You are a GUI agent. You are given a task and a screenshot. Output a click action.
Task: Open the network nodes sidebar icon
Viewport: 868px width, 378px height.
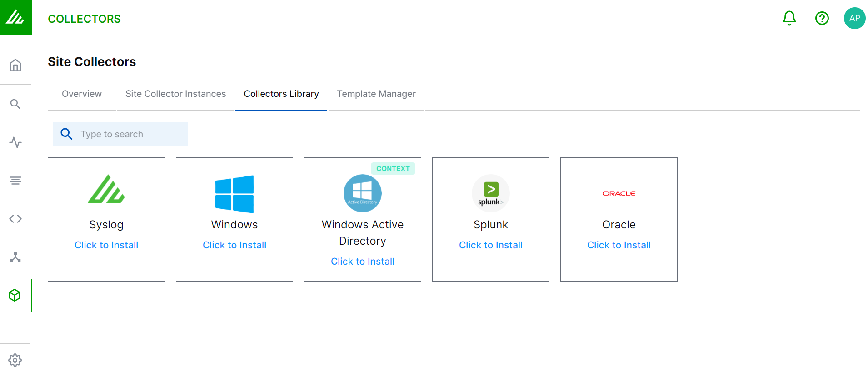(x=15, y=257)
